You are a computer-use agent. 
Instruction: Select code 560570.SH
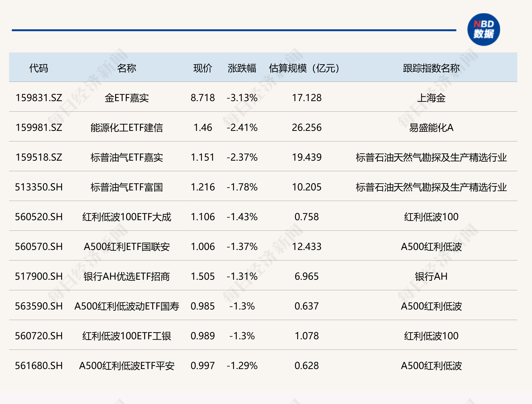39,247
